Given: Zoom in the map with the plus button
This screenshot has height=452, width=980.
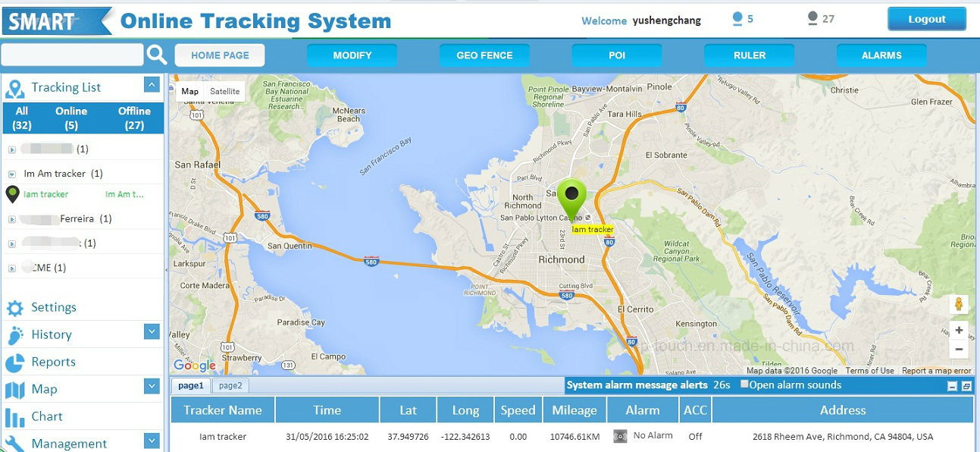Looking at the screenshot, I should (959, 331).
